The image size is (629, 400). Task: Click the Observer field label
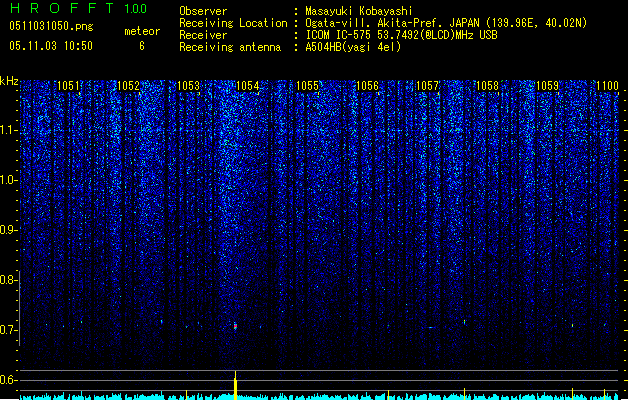[203, 11]
